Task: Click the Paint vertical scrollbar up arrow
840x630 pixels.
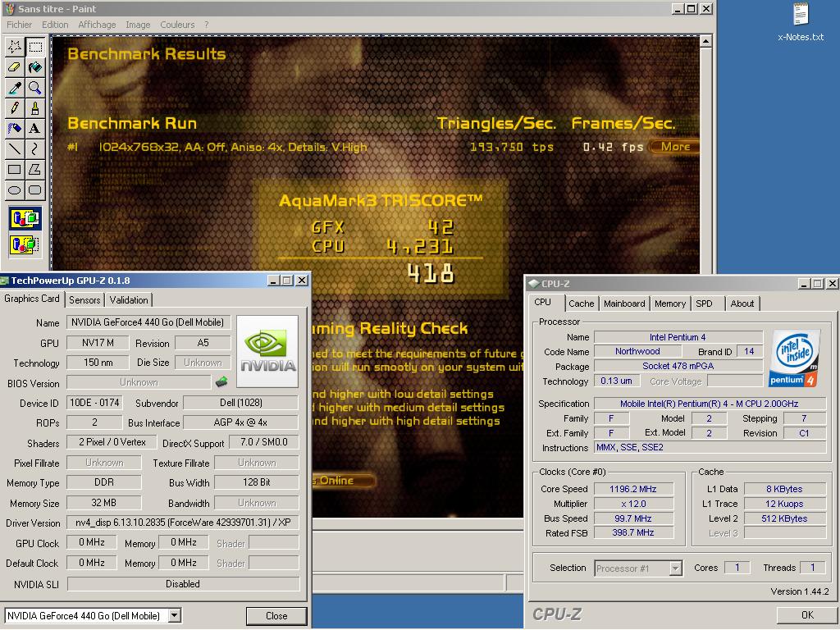Action: tap(706, 41)
